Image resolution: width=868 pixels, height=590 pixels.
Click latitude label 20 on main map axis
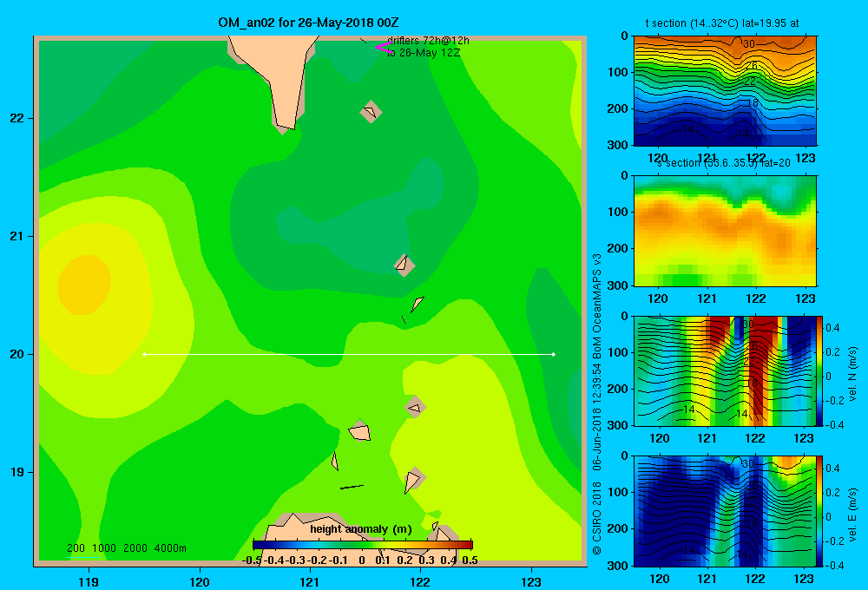click(16, 354)
